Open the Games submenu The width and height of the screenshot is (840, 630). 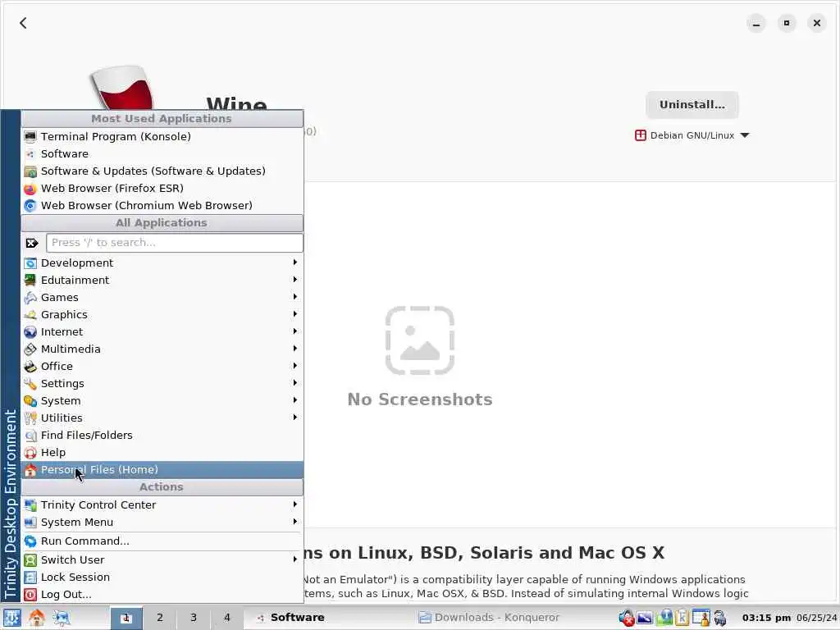click(162, 297)
